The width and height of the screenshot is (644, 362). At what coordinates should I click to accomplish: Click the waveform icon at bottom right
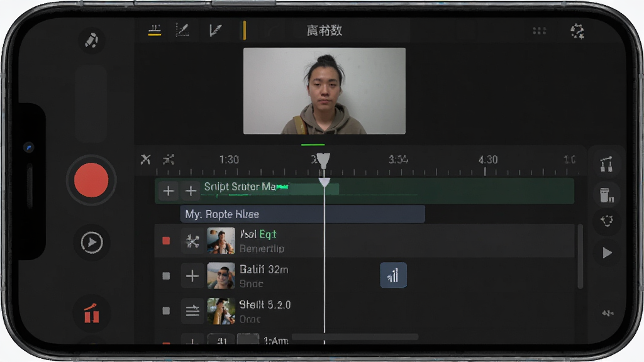point(608,314)
